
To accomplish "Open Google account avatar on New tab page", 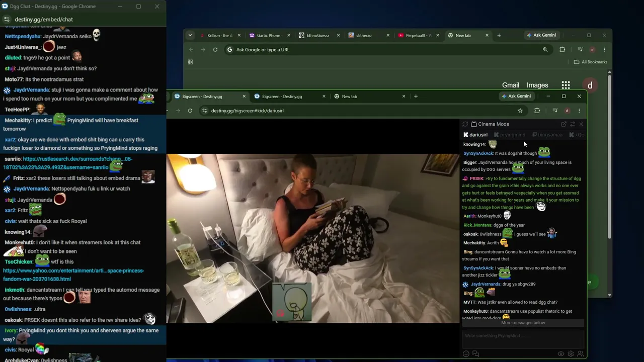I will [x=590, y=85].
